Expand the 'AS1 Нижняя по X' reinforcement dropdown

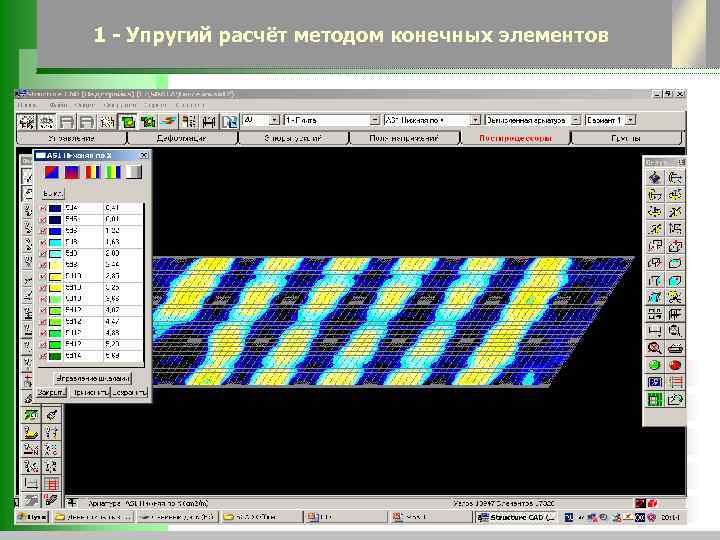(475, 120)
